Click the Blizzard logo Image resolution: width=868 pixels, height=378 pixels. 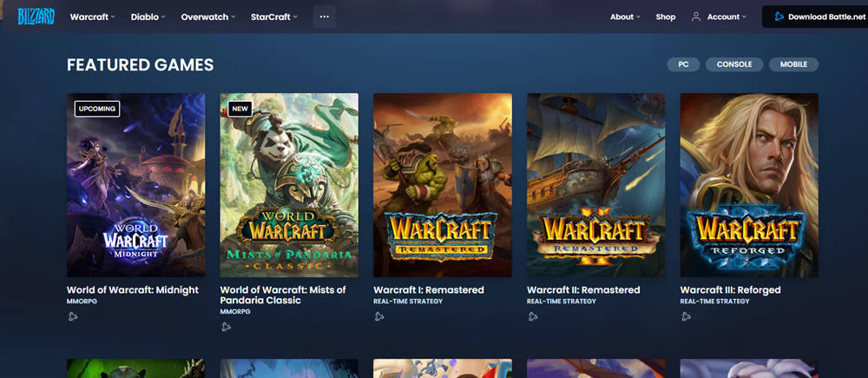36,17
